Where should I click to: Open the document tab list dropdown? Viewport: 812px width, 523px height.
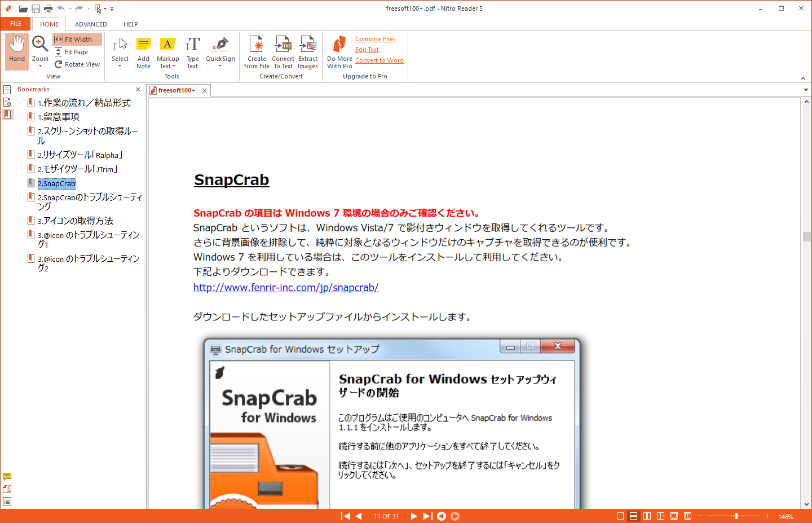coord(806,90)
